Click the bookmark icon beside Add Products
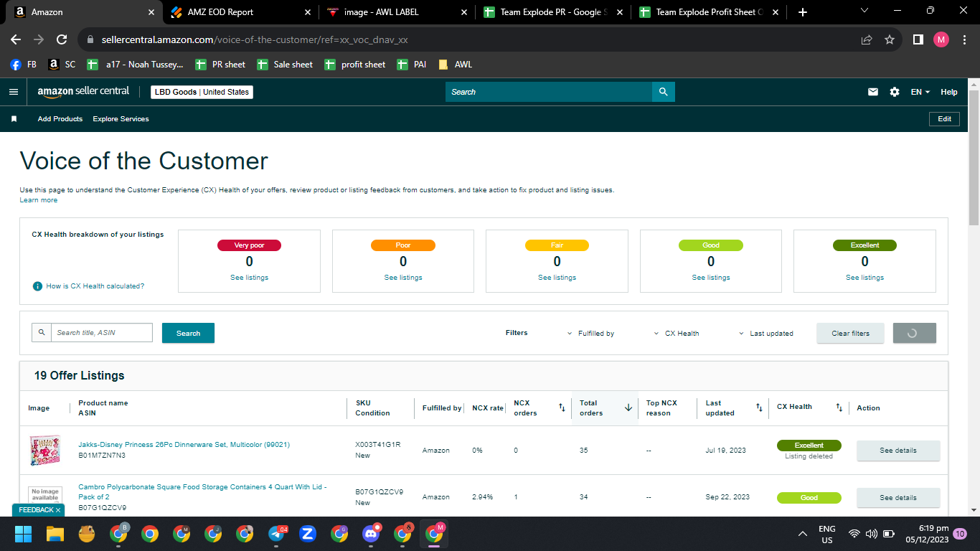Screen dimensions: 980x551 pos(14,119)
